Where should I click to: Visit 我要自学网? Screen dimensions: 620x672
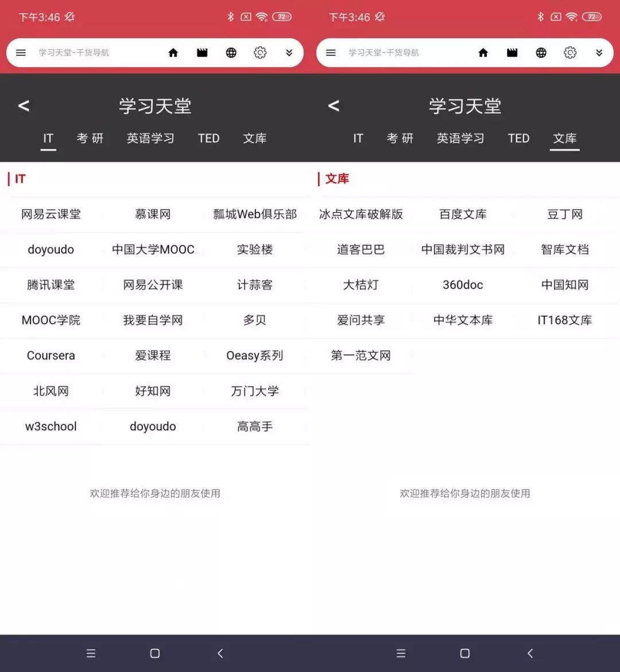[153, 320]
